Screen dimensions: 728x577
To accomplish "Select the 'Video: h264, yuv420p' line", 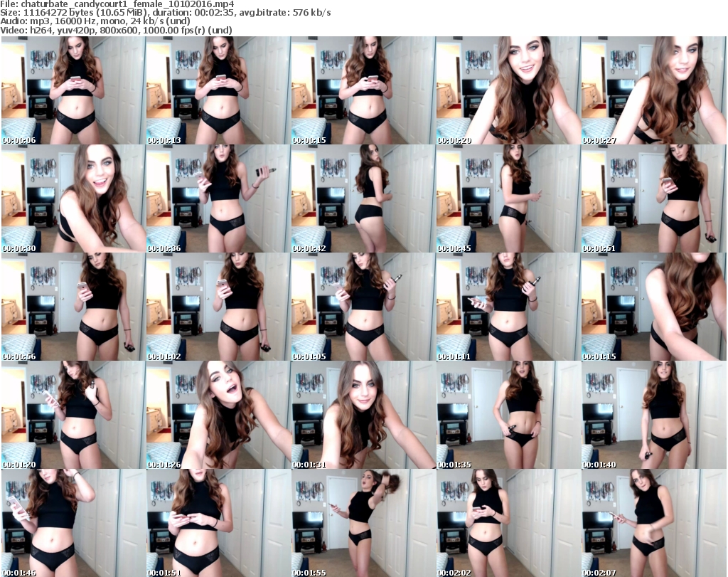I will pos(116,30).
